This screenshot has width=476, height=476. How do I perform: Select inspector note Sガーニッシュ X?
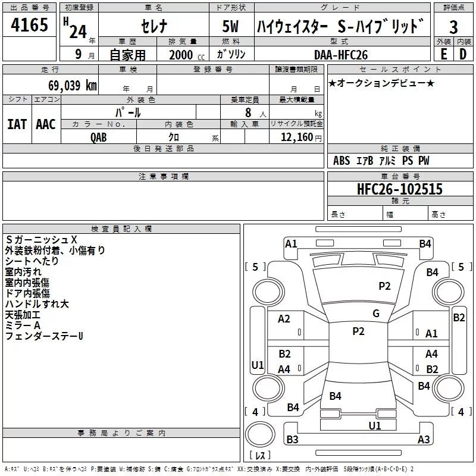[x=42, y=240]
